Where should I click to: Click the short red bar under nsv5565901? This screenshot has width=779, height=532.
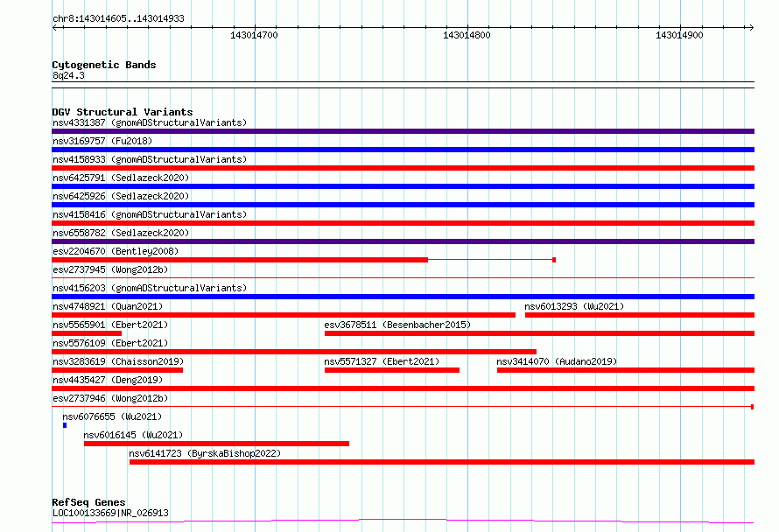(x=87, y=333)
